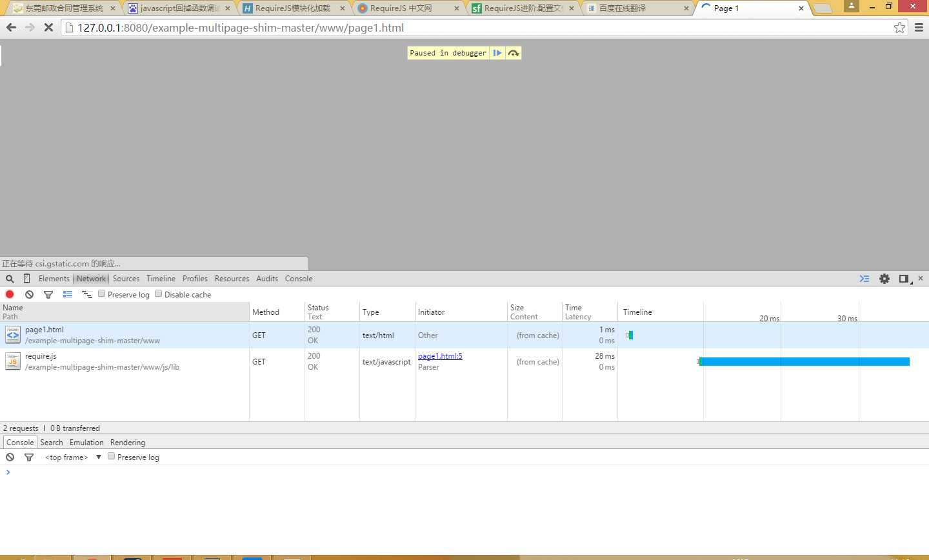
Task: Toggle console filter funnel in drawer
Action: point(29,457)
